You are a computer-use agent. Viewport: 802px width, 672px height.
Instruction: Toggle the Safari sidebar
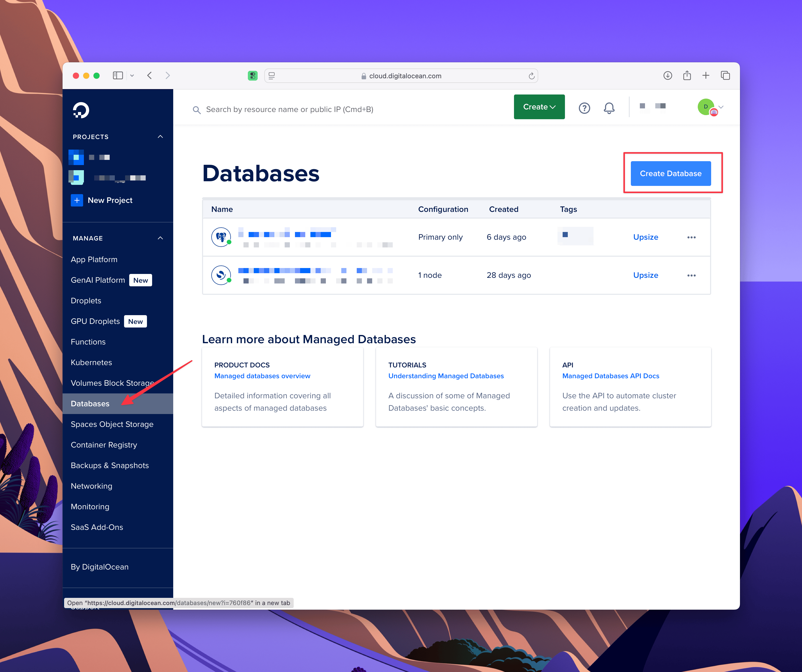[x=118, y=76]
